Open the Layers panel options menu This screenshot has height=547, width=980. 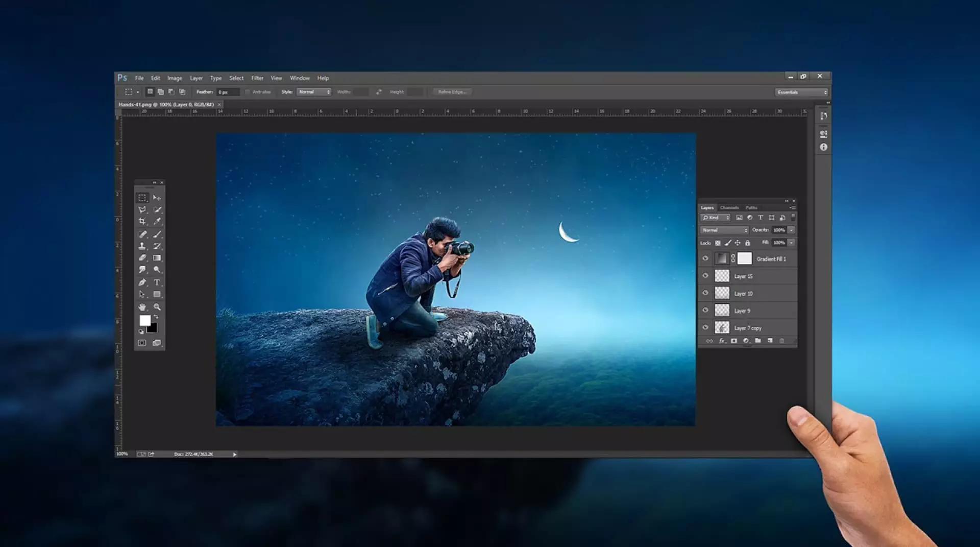coord(793,208)
